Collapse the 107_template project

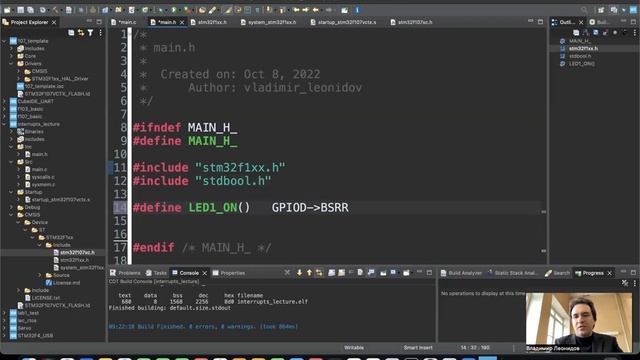pos(4,41)
